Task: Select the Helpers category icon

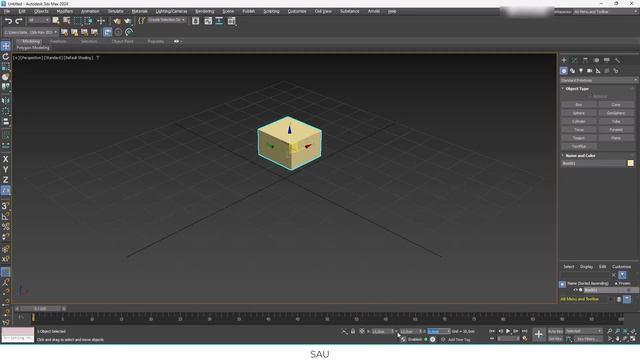Action: tap(598, 71)
